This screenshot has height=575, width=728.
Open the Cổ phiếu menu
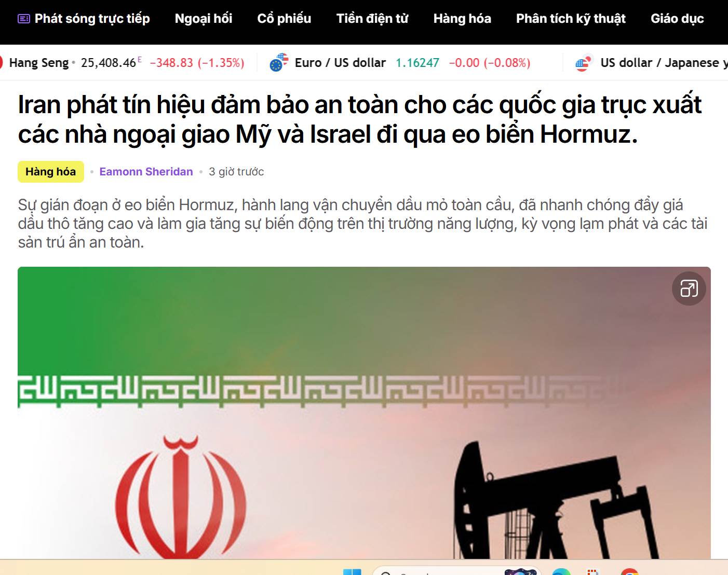point(284,19)
